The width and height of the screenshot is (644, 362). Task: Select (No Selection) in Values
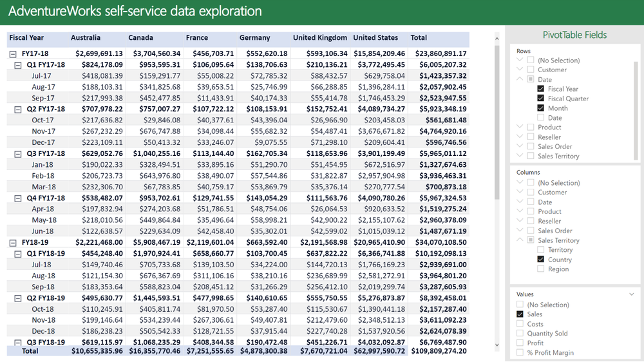520,305
